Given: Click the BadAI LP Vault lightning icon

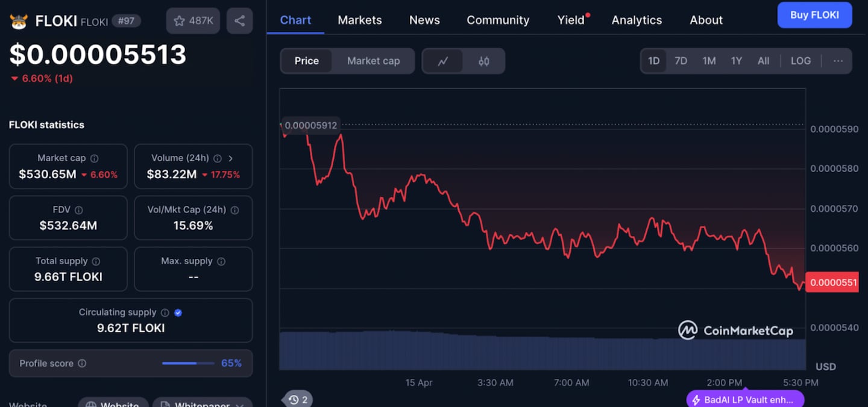Looking at the screenshot, I should coord(696,400).
